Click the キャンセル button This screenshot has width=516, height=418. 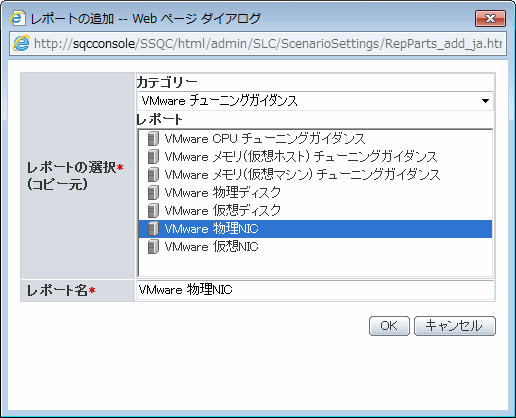[455, 326]
